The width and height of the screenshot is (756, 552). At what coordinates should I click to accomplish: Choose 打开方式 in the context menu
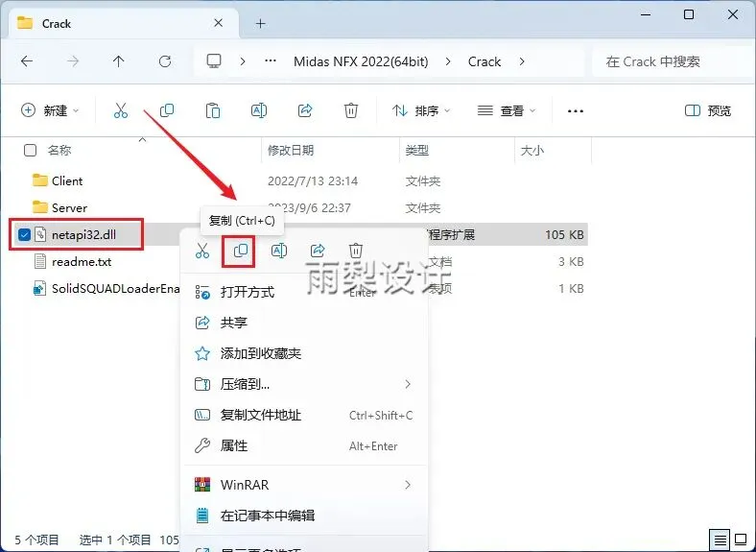tap(304, 292)
